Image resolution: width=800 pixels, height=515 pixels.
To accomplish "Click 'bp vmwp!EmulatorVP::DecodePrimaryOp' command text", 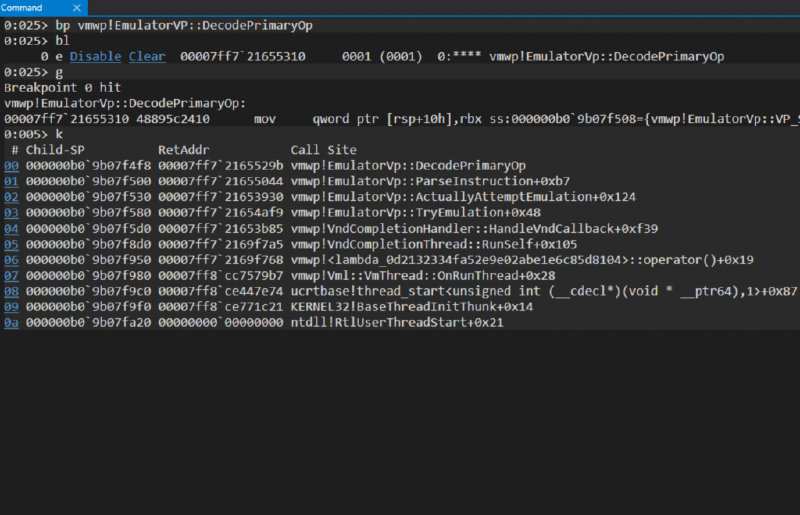I will pyautogui.click(x=184, y=26).
